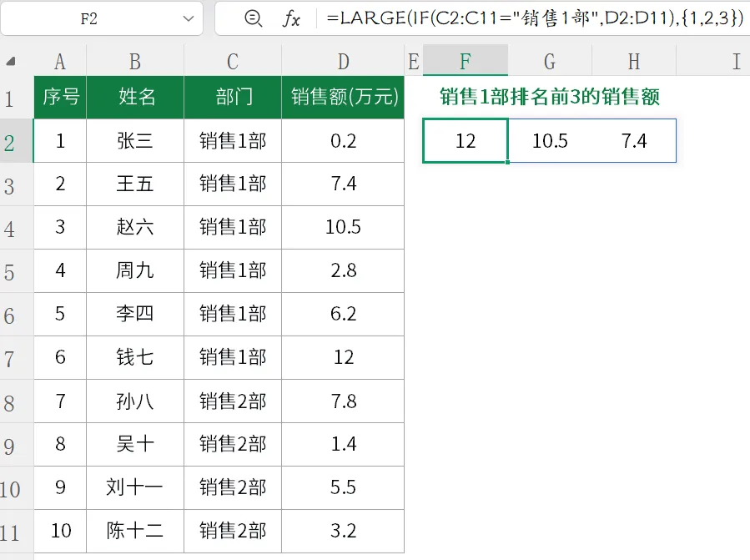Select row 8 header
750x560 pixels.
point(16,401)
